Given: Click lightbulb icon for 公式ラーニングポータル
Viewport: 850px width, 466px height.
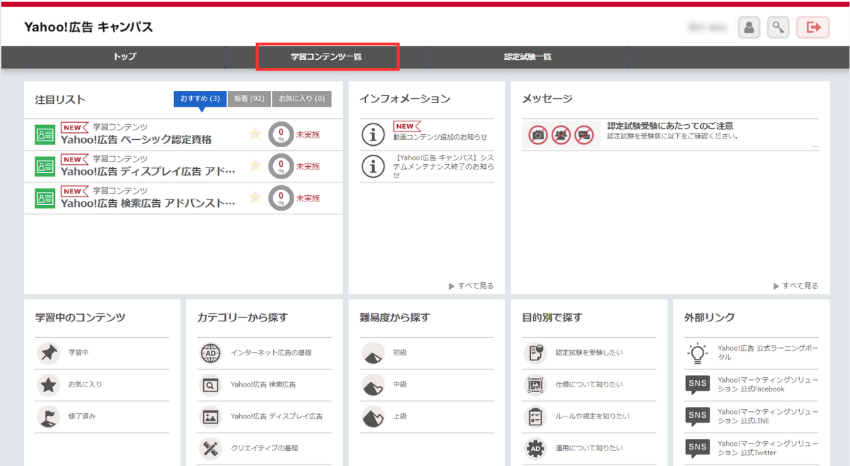Looking at the screenshot, I should pyautogui.click(x=697, y=353).
